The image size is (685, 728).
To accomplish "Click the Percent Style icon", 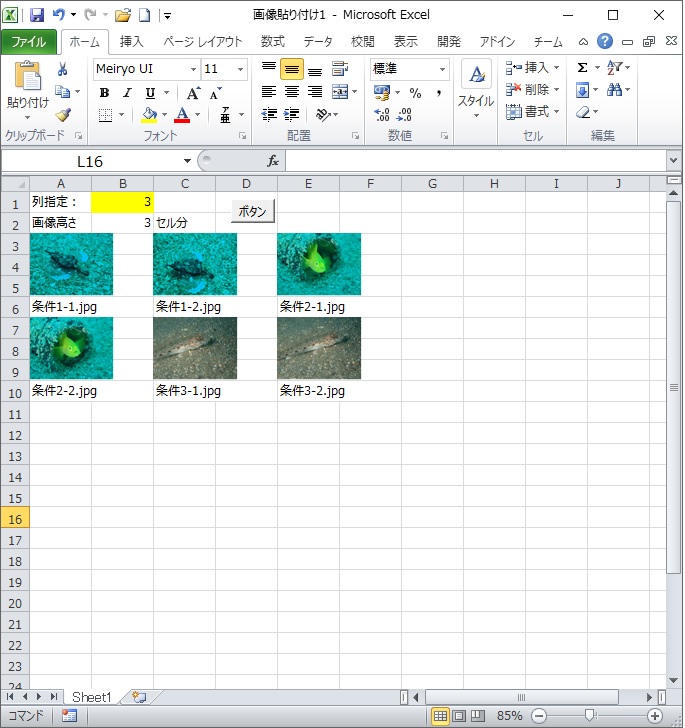I will click(x=415, y=93).
